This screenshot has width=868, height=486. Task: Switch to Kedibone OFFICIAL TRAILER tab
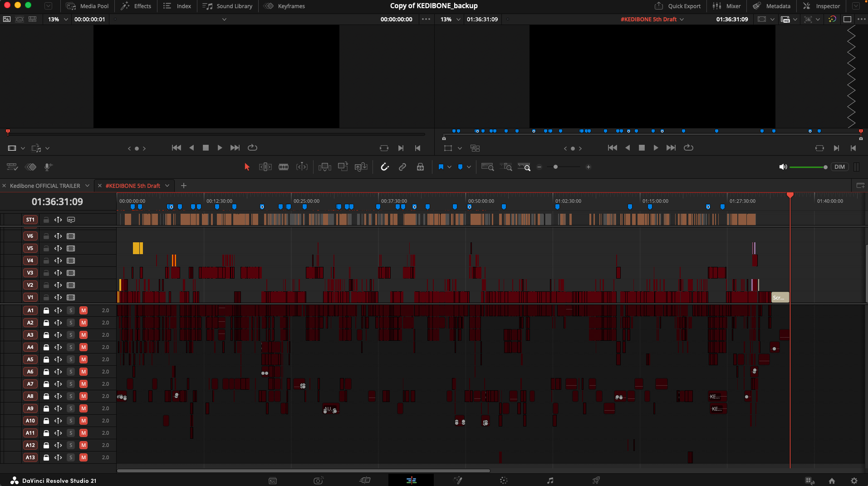(x=45, y=186)
